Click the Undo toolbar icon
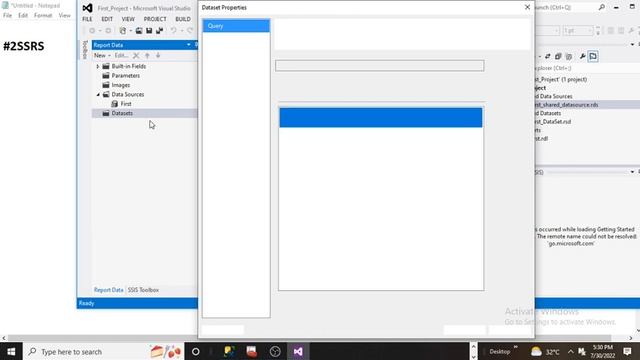Viewport: 640px width, 360px height. pyautogui.click(x=173, y=31)
